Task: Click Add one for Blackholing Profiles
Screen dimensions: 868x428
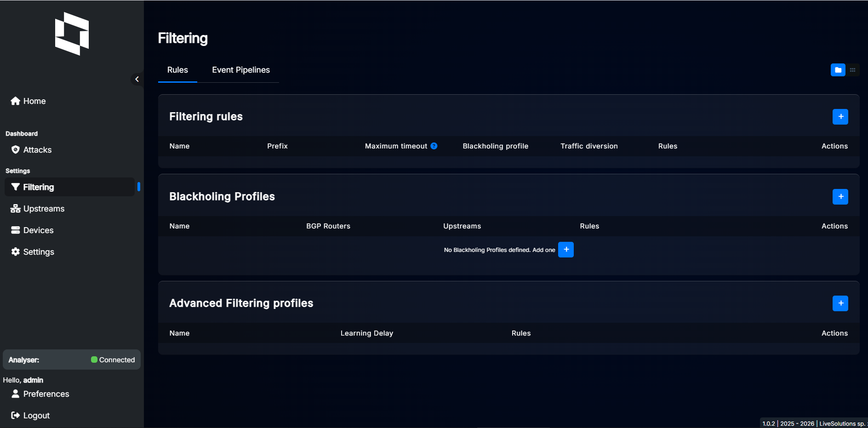Action: coord(566,250)
